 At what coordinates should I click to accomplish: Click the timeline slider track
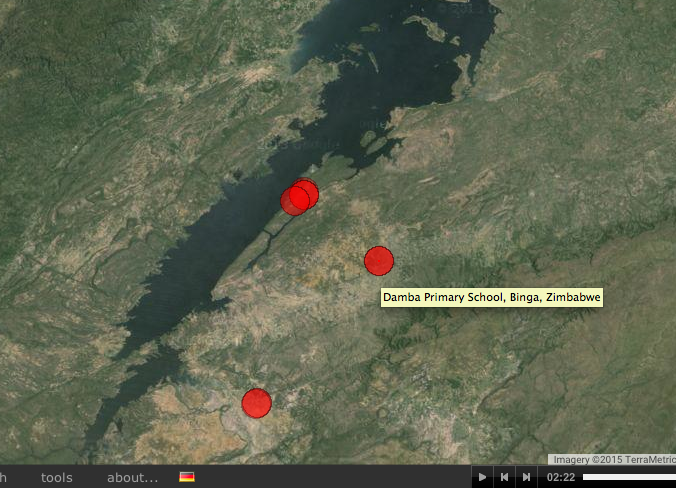[x=628, y=477]
